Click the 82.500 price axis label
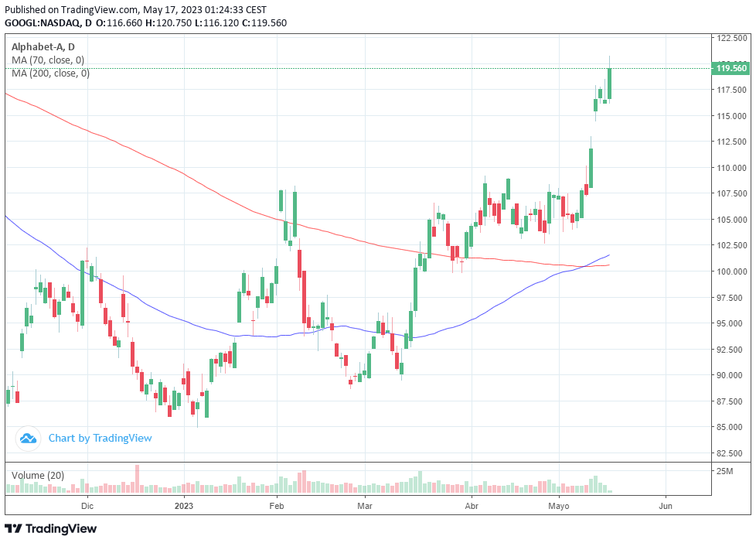This screenshot has width=756, height=543. [x=731, y=453]
